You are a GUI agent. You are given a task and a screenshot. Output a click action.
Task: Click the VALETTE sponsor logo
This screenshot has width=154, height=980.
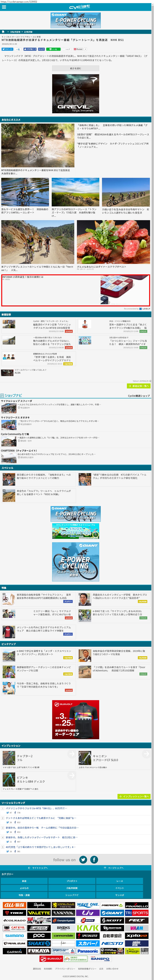39,913
